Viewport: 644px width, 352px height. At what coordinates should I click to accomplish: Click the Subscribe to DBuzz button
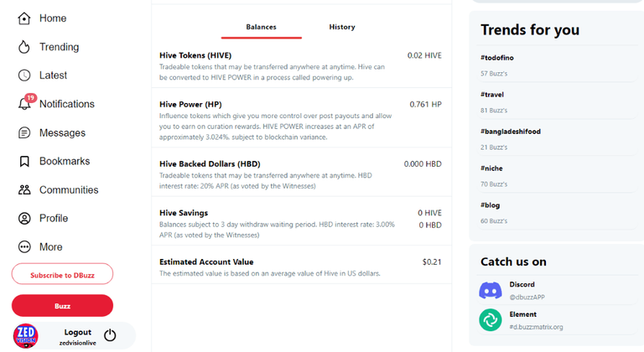(62, 275)
